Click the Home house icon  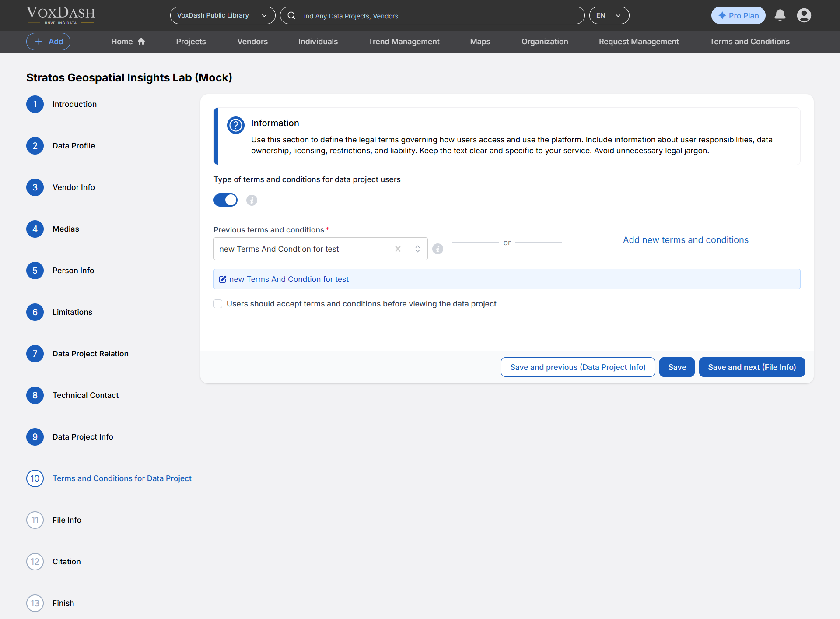click(141, 41)
